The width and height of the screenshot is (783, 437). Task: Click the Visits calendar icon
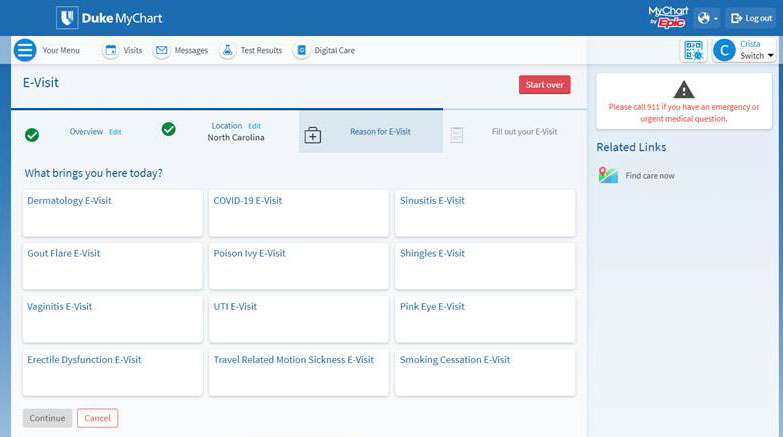111,50
